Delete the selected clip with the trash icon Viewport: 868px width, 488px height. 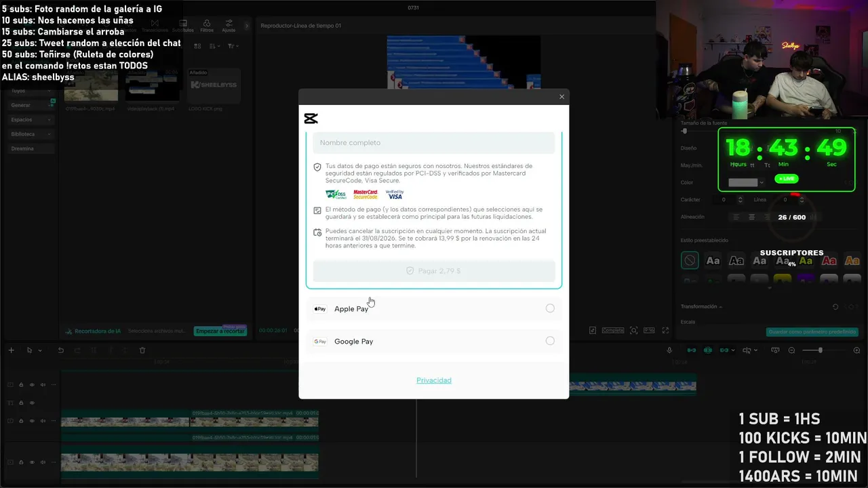[142, 350]
